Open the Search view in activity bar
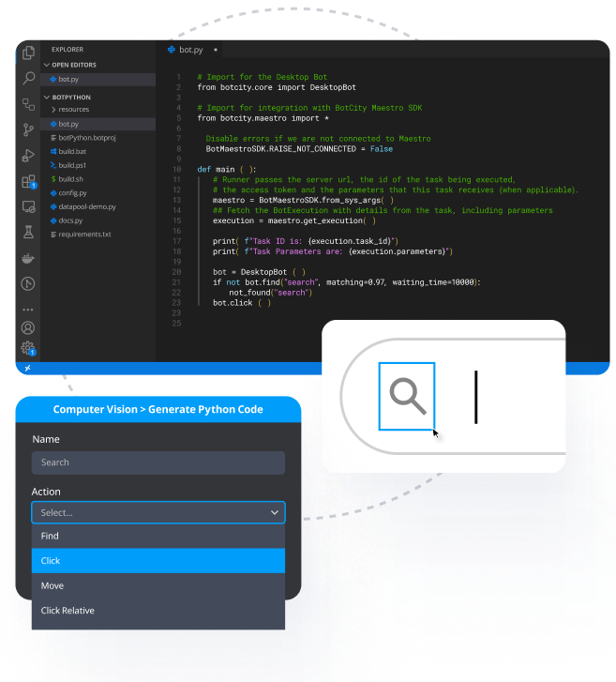This screenshot has width=616, height=682. (x=29, y=78)
